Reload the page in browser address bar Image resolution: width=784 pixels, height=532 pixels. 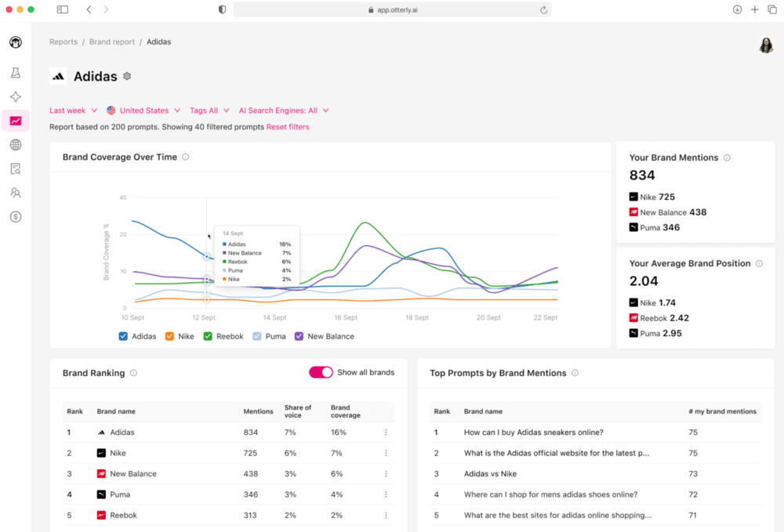(543, 10)
